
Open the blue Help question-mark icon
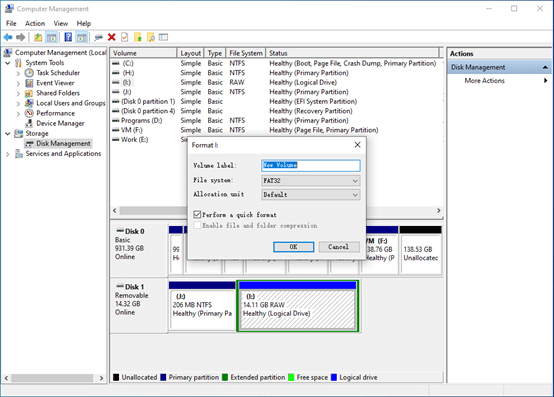click(68, 37)
